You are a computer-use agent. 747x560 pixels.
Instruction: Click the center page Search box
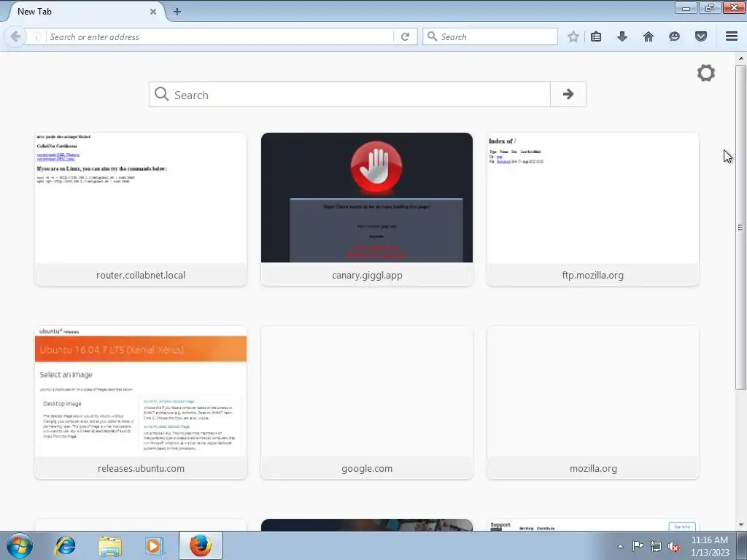point(350,94)
